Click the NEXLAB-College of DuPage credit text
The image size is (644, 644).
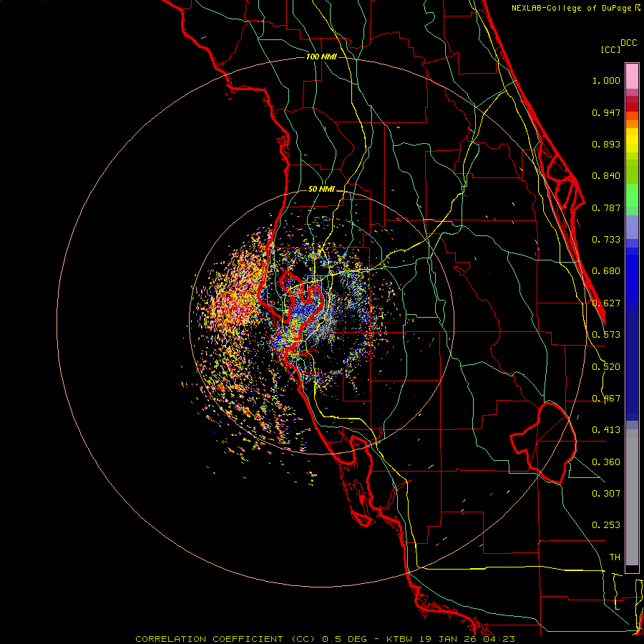[572, 8]
